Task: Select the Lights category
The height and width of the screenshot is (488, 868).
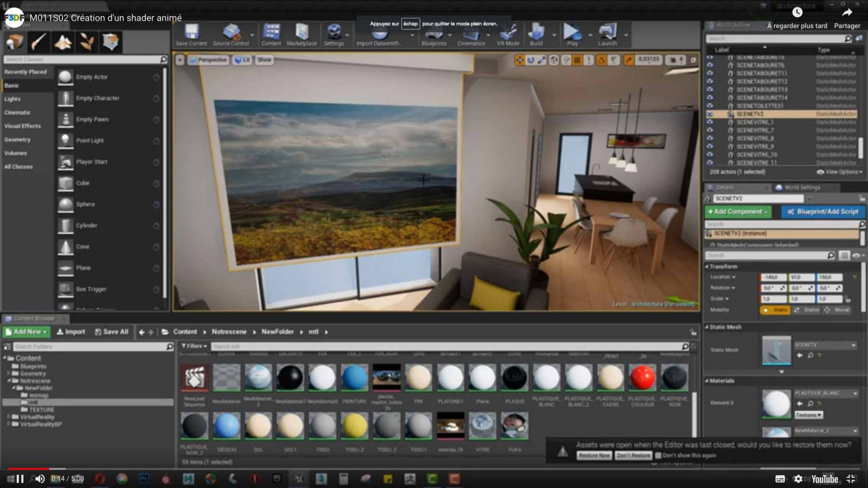Action: tap(13, 99)
